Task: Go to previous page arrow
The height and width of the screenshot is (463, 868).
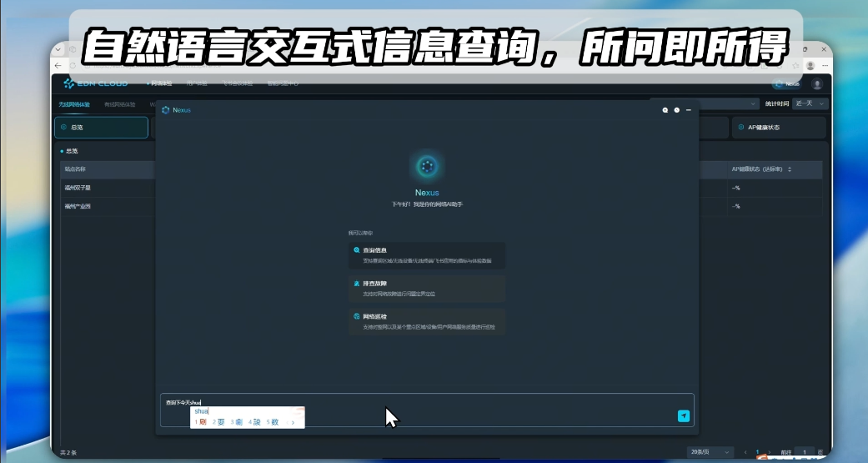Action: 745,452
